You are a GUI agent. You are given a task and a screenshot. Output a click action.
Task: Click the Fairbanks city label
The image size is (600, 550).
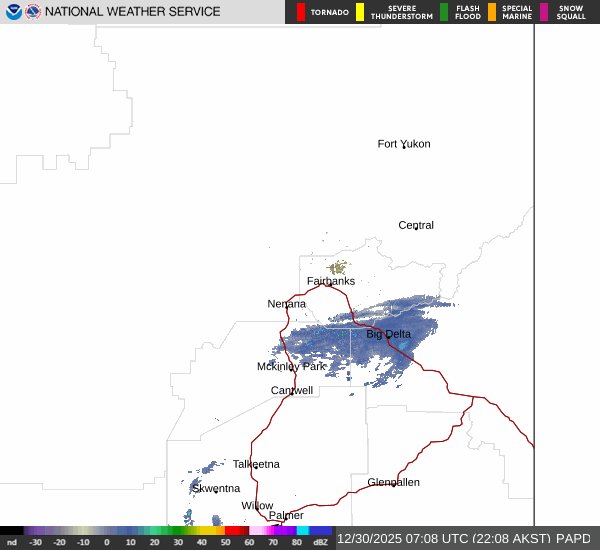click(x=330, y=281)
